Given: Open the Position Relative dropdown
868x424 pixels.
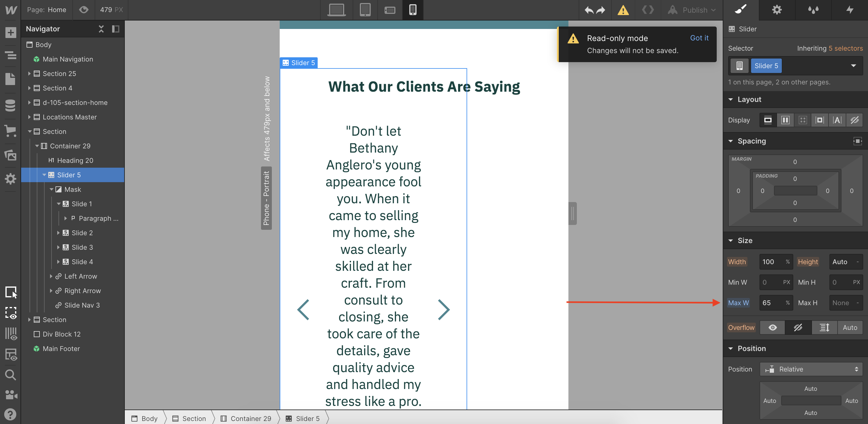Looking at the screenshot, I should pos(811,369).
